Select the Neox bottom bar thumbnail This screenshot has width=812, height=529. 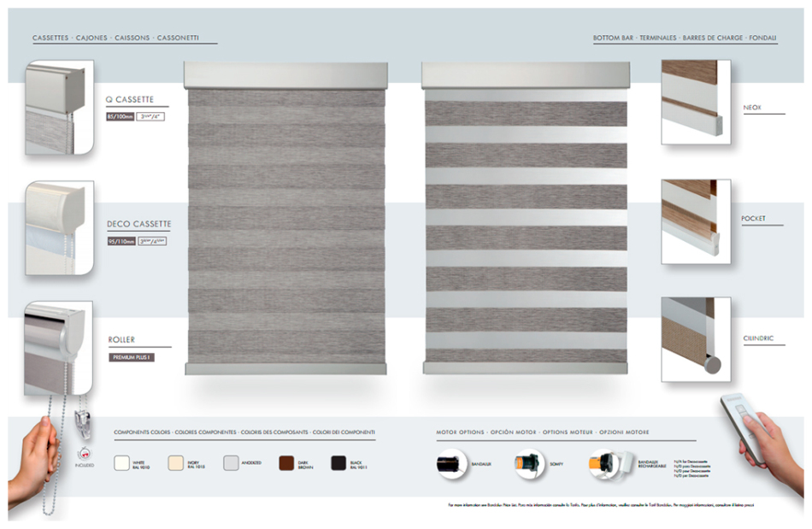tap(696, 102)
